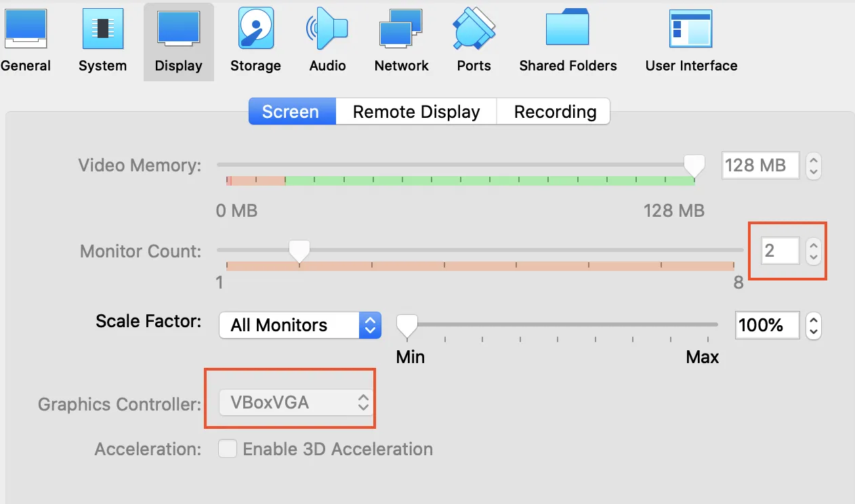The height and width of the screenshot is (504, 855).
Task: Open the Shared Folders icon
Action: [568, 31]
